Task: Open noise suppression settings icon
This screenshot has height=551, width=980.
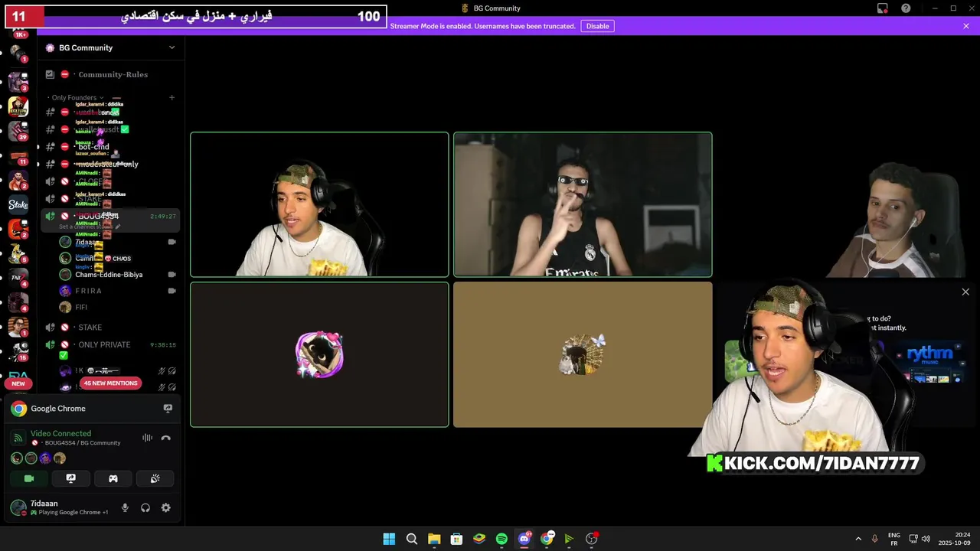Action: [147, 438]
